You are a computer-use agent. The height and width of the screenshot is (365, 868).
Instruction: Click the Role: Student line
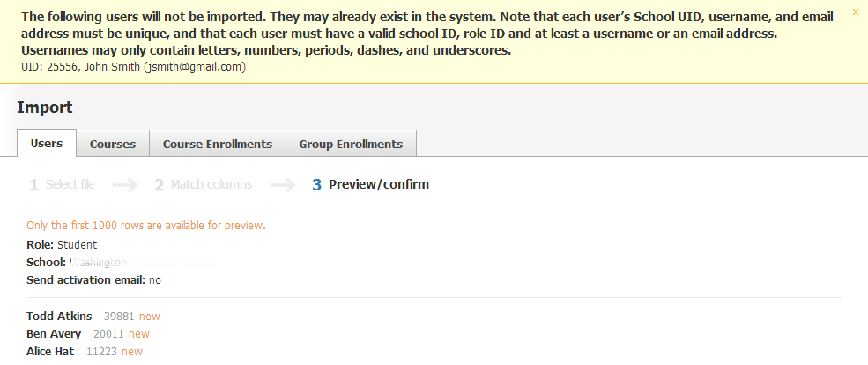point(62,245)
